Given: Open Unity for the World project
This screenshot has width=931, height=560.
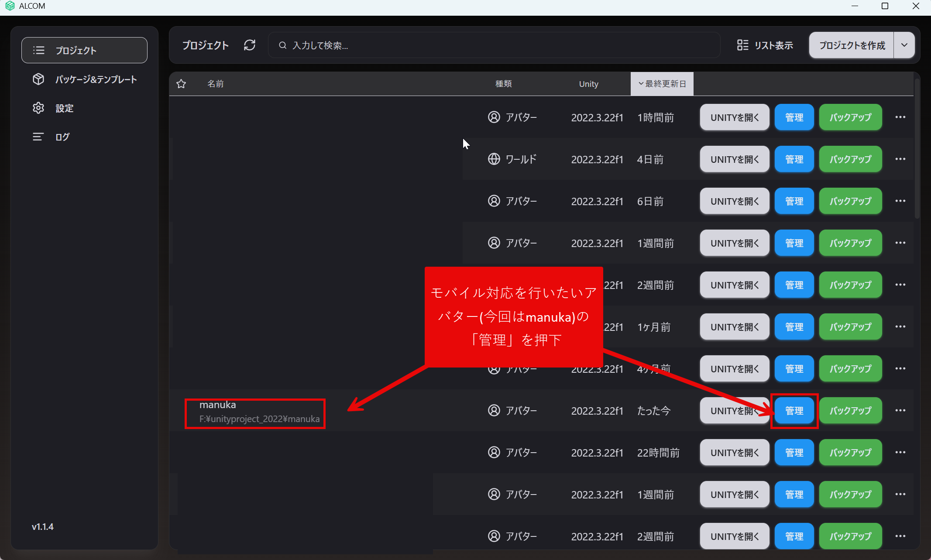Looking at the screenshot, I should coord(734,159).
